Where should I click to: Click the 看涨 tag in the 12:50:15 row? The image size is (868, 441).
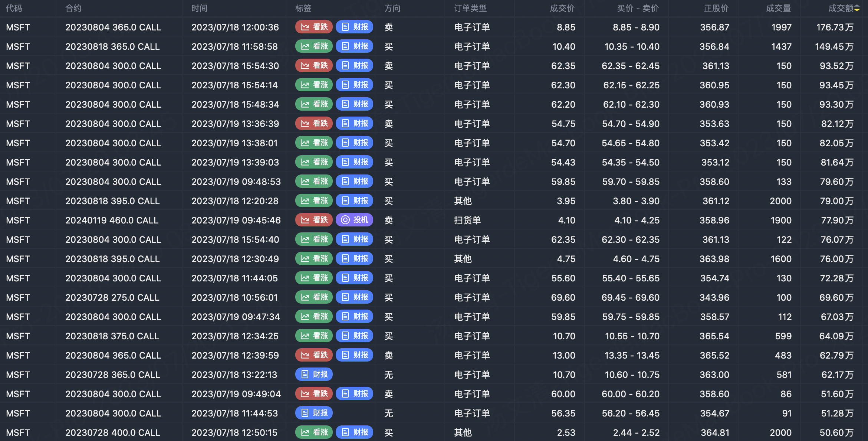314,432
